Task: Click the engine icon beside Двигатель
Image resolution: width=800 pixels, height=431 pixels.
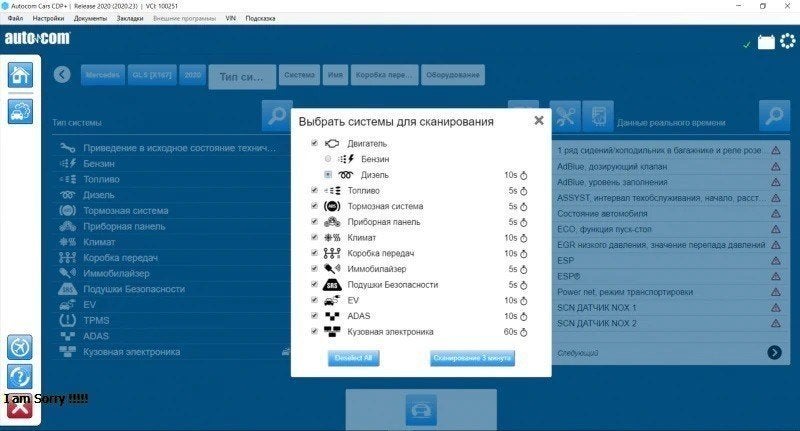Action: tap(332, 144)
